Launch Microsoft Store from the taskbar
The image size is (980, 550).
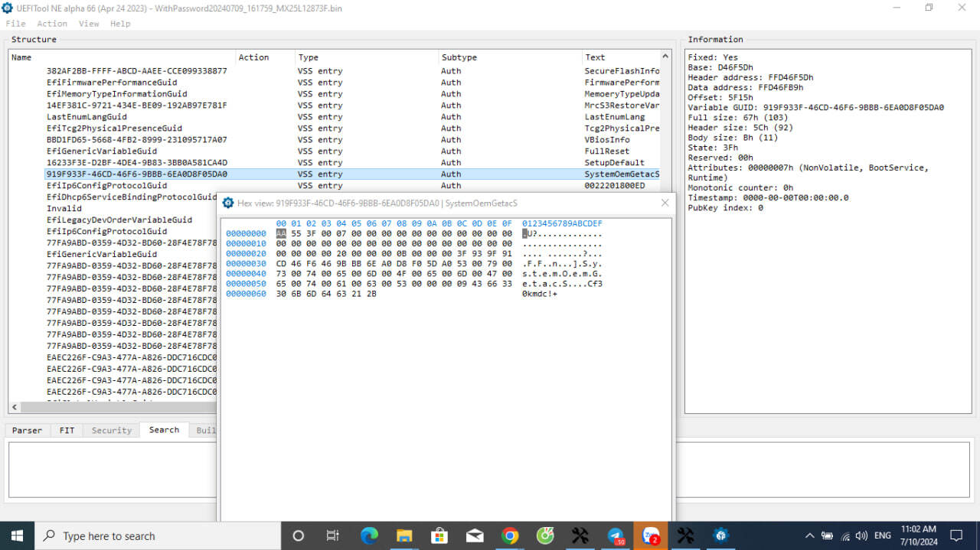439,535
